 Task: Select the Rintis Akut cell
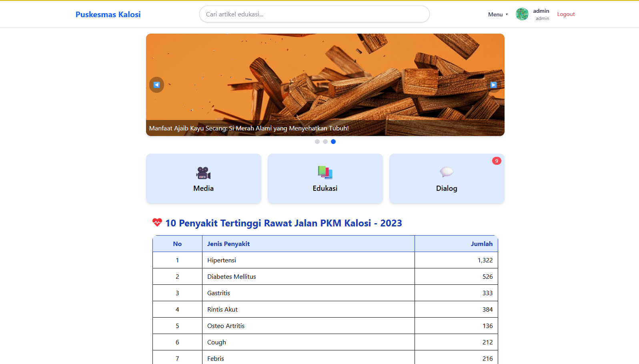[x=308, y=310]
